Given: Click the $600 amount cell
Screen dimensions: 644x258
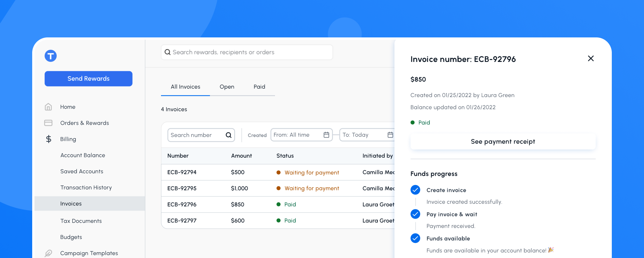Looking at the screenshot, I should click(238, 221).
